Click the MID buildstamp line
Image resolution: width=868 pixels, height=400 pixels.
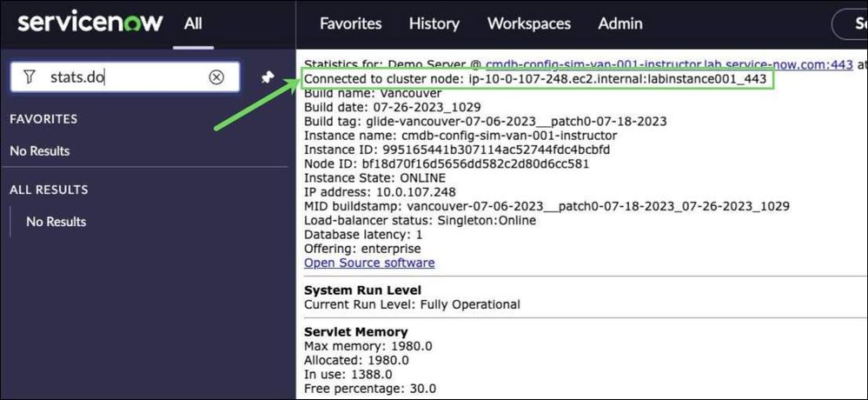click(547, 207)
